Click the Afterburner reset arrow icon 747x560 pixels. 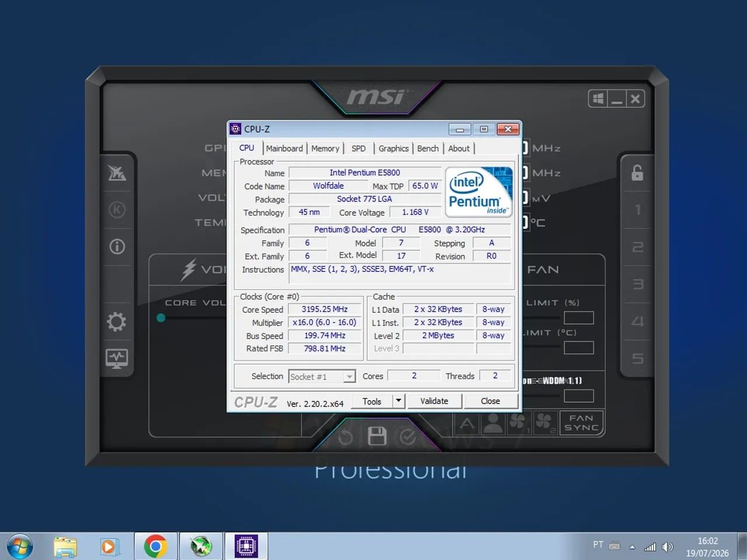[x=345, y=437]
